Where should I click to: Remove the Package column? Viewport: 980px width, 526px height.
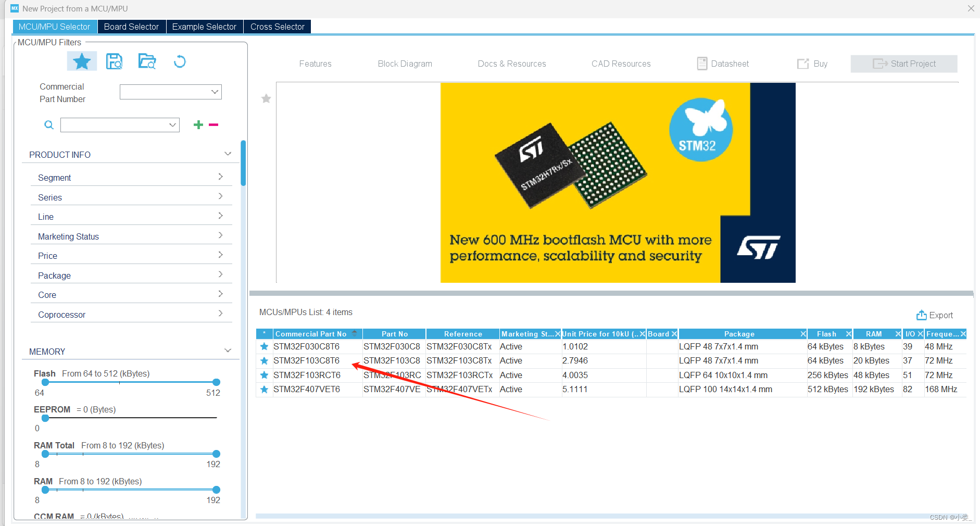point(803,334)
